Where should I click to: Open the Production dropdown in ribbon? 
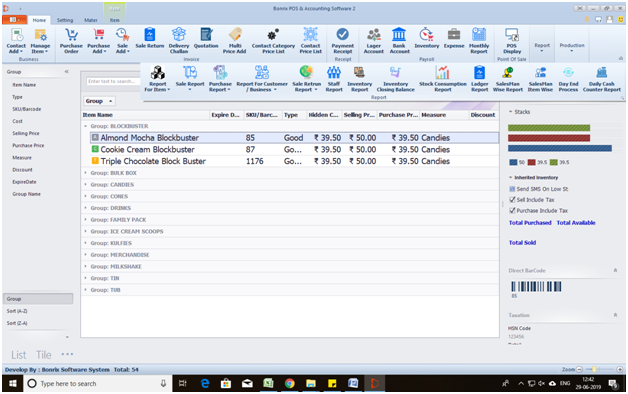(572, 47)
